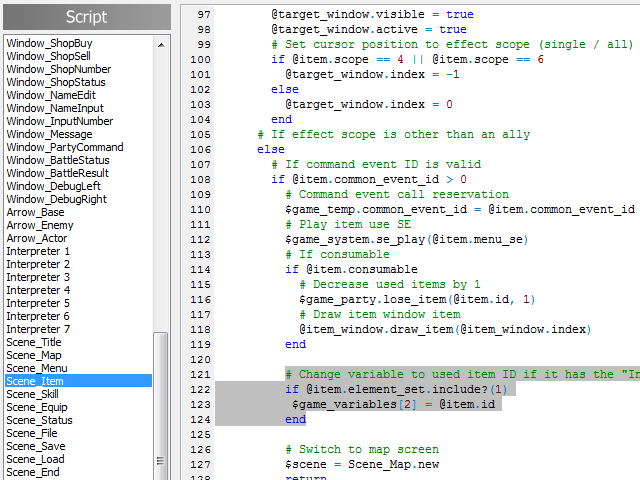640x480 pixels.
Task: Open the Arrow_Base script
Action: (x=35, y=212)
